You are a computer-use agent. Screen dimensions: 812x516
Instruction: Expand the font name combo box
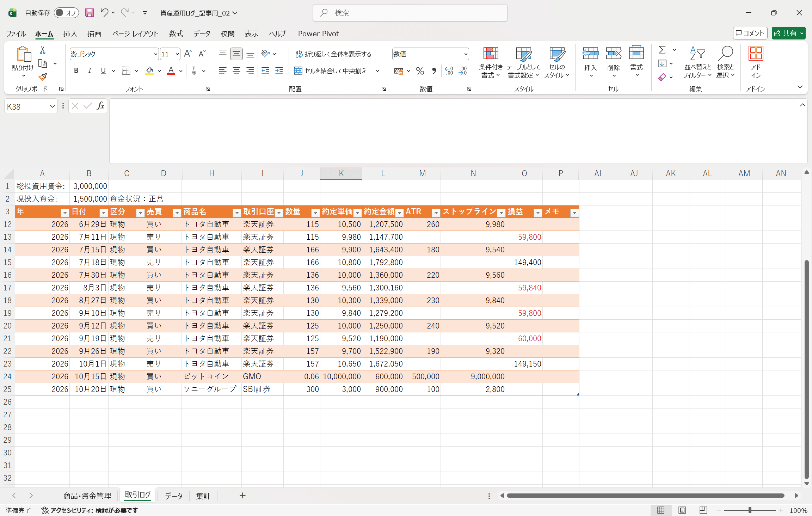click(x=155, y=54)
